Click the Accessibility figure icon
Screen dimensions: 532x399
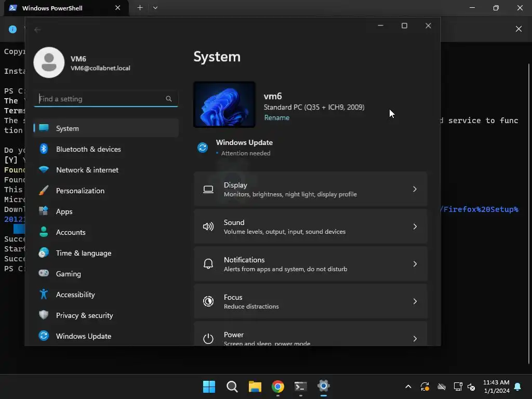(44, 294)
